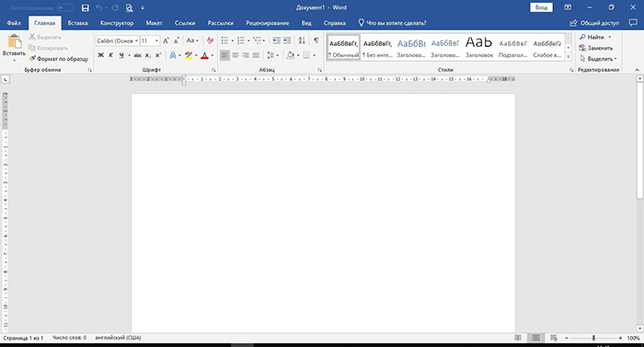
Task: Apply strikethrough text formatting
Action: coord(137,55)
